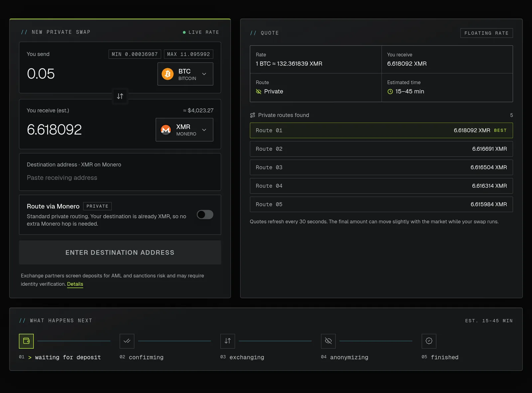The image size is (532, 393).
Task: Select Route 05 with 6.615984 XMR
Action: coord(381,204)
